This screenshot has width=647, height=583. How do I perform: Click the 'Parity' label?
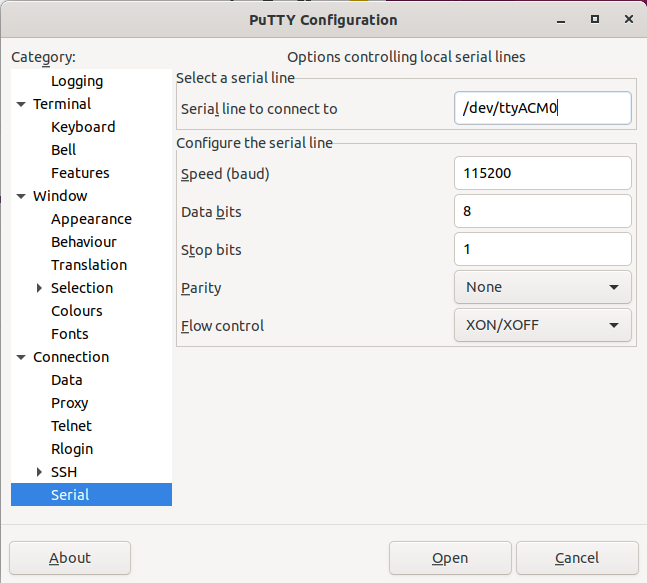(x=201, y=288)
